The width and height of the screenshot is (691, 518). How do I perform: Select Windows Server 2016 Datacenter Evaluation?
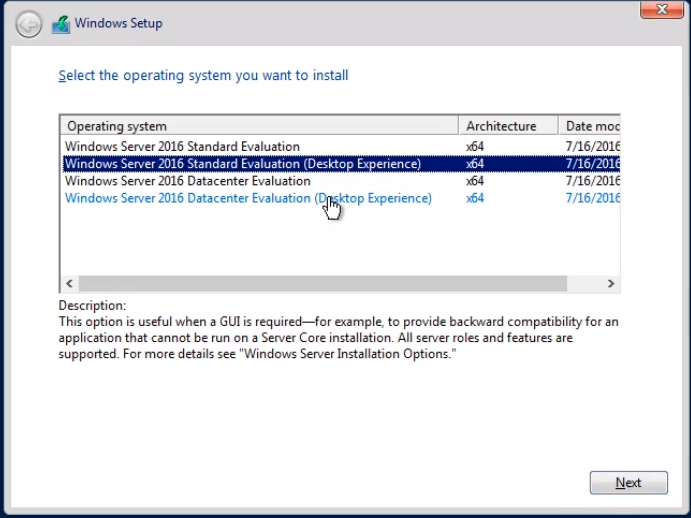click(187, 181)
